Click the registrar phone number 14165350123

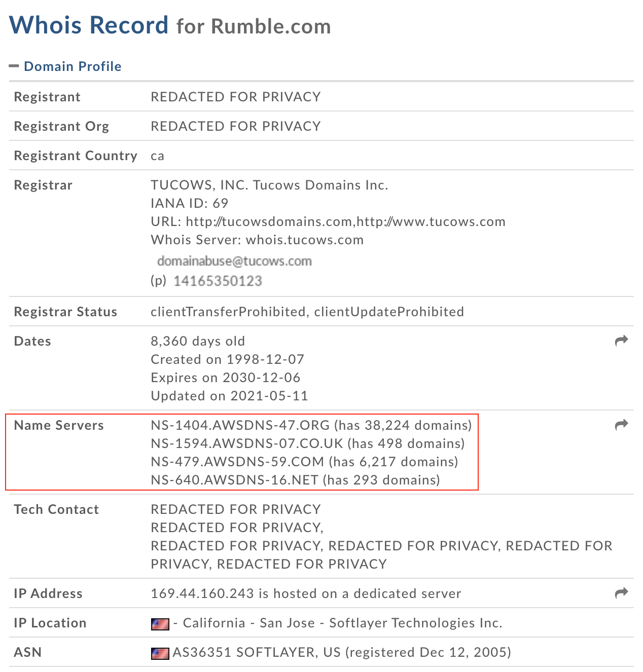[x=218, y=281]
